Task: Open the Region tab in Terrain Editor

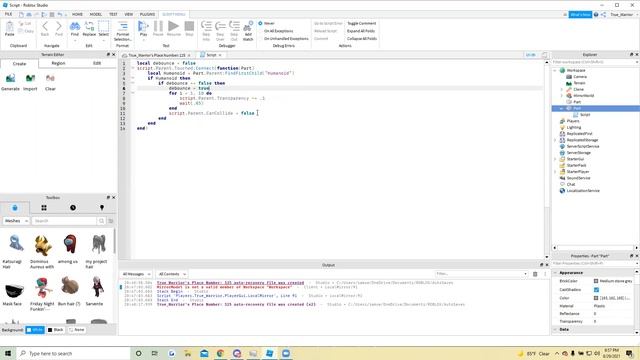Action: 58,63
